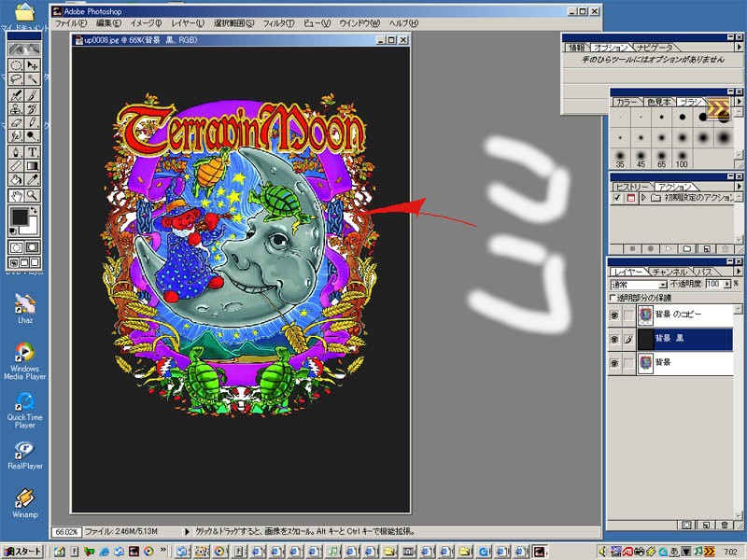Select the Paint Bucket tool
747x560 pixels.
coord(16,180)
